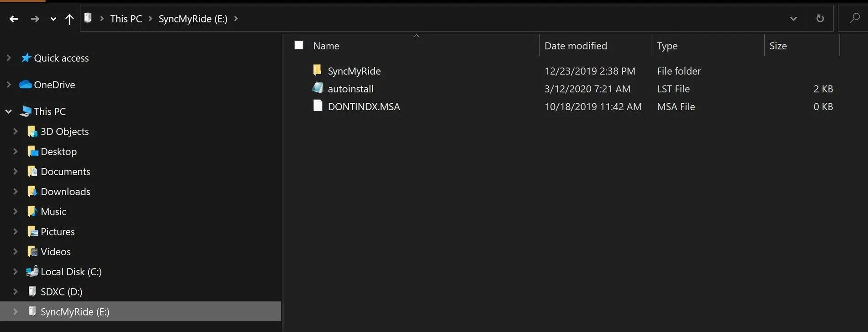
Task: Click the Music folder icon
Action: point(32,211)
